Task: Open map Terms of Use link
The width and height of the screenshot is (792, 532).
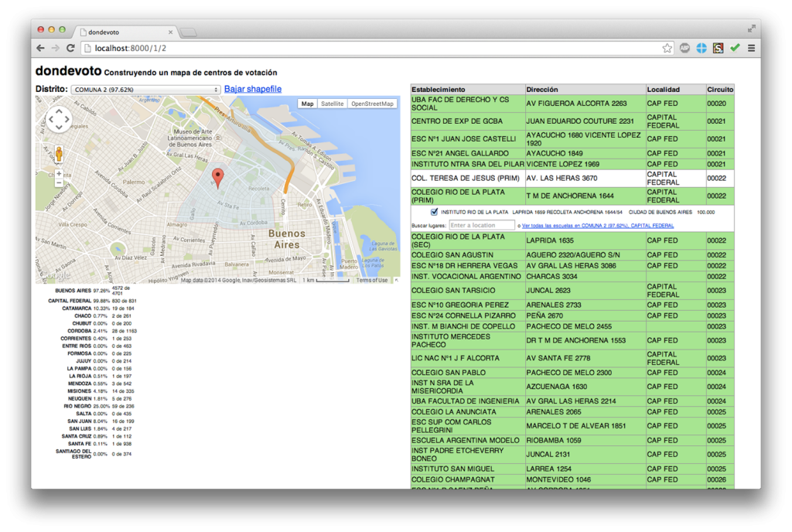Action: 372,280
